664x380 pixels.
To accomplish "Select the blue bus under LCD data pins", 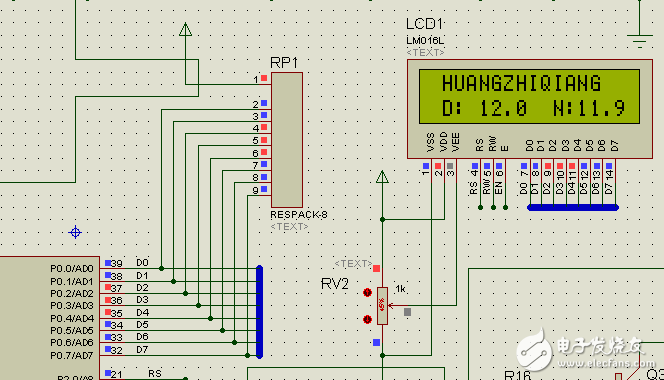I will tap(573, 207).
